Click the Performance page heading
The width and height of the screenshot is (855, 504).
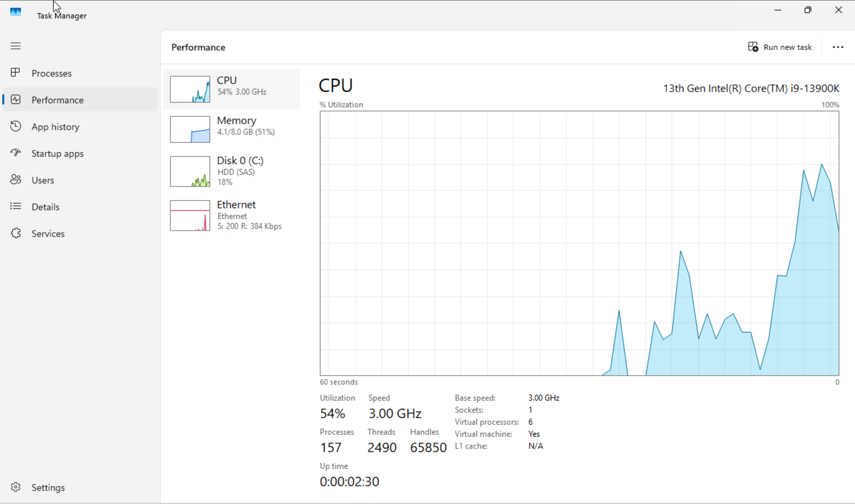tap(198, 48)
